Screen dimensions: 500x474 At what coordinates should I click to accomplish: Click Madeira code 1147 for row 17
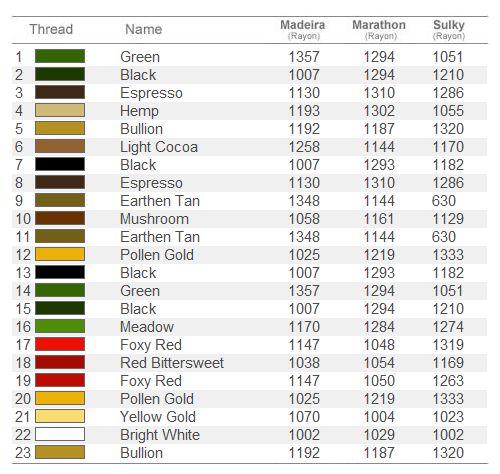304,345
